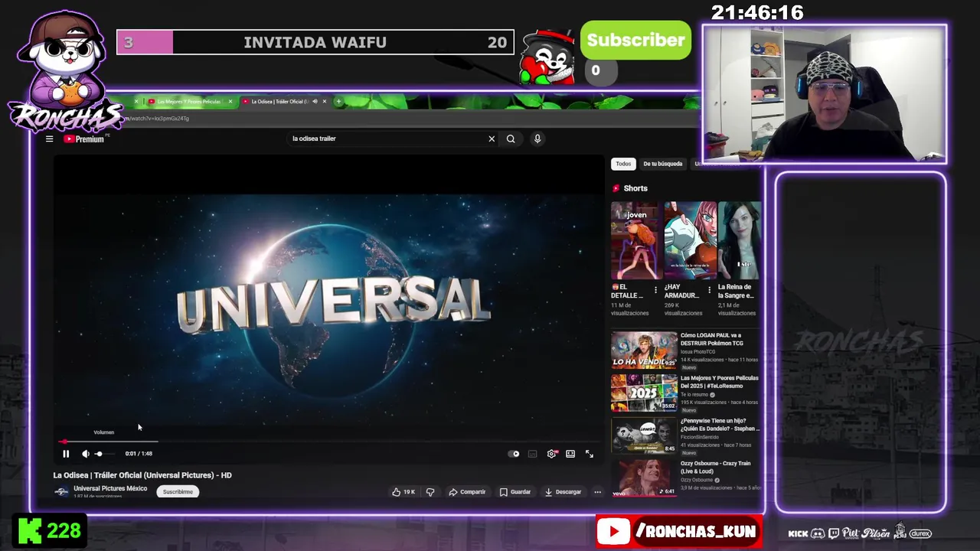Mute tab using its speaker icon
This screenshot has width=980, height=551.
[315, 102]
